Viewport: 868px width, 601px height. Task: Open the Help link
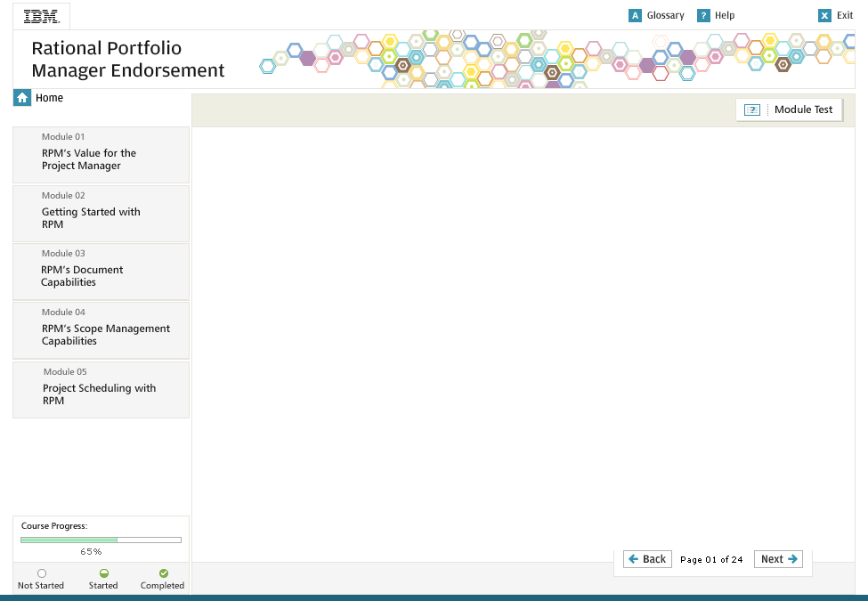pyautogui.click(x=724, y=15)
